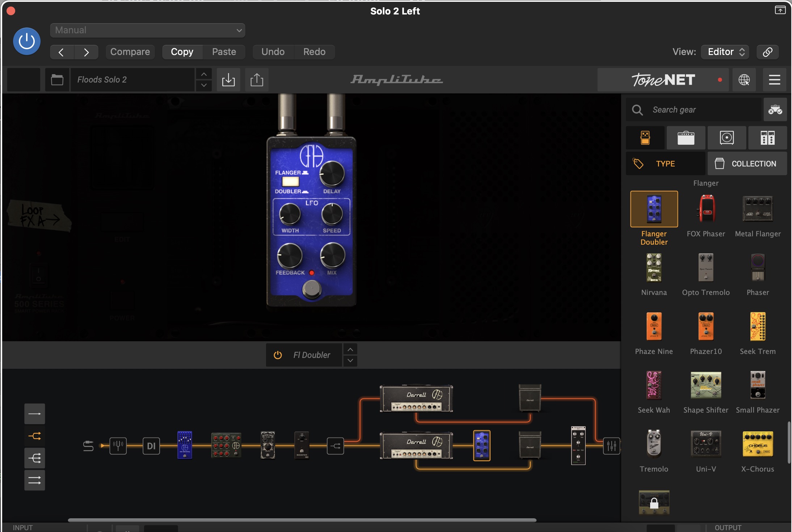
Task: Open the ToneNET panel
Action: coord(663,80)
